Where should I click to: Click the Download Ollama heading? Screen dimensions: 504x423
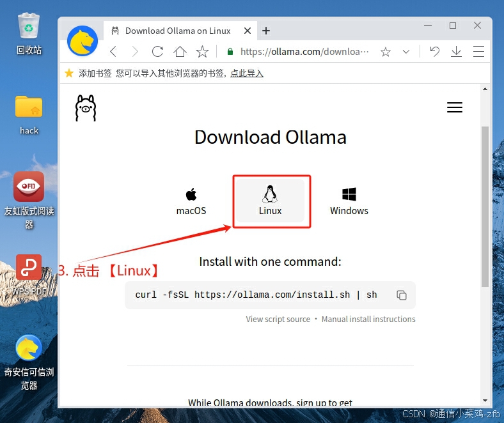tap(271, 137)
